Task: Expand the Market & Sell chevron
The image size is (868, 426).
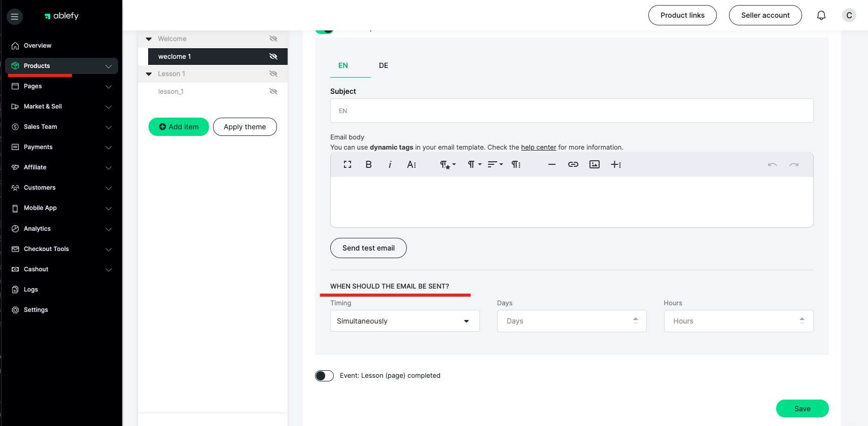Action: (109, 107)
